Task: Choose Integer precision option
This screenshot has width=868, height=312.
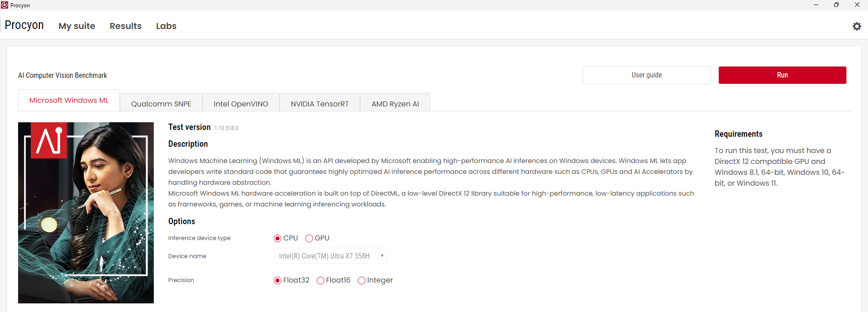Action: point(362,280)
